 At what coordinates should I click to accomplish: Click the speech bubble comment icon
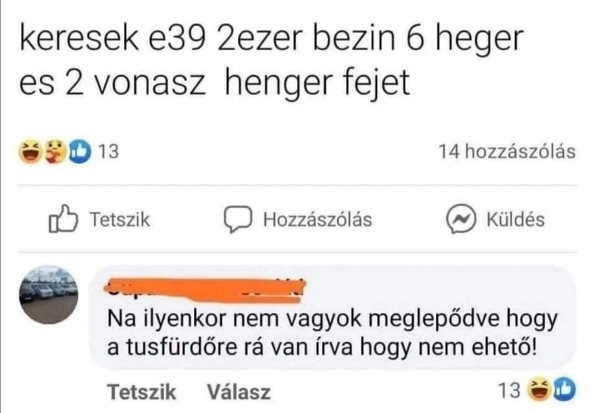[x=238, y=219]
